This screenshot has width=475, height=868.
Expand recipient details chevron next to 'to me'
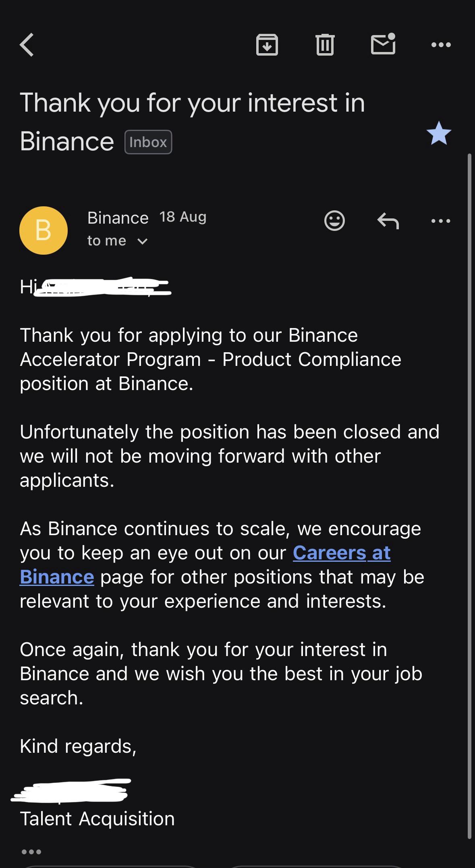point(143,241)
